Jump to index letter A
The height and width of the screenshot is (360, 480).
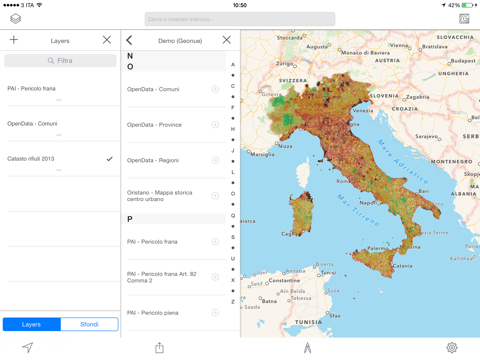tap(233, 64)
